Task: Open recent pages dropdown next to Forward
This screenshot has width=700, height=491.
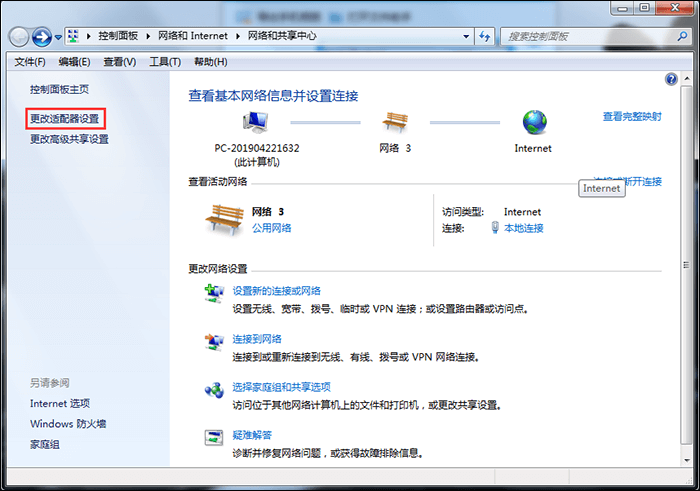Action: pyautogui.click(x=58, y=37)
